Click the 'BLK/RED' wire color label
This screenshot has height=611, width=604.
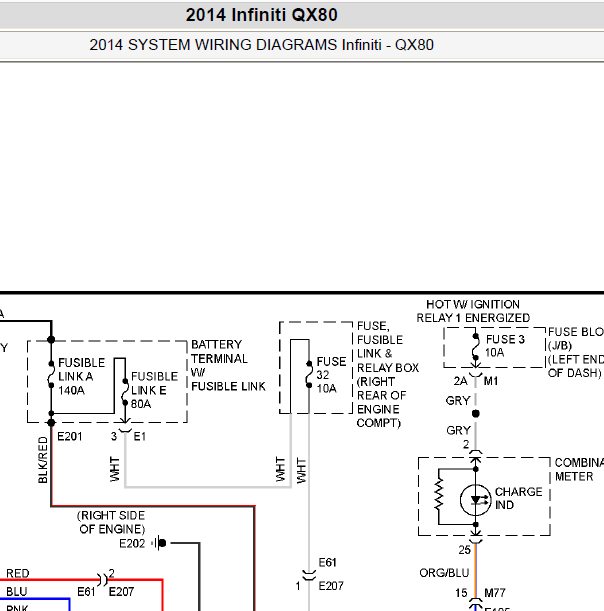[x=42, y=460]
